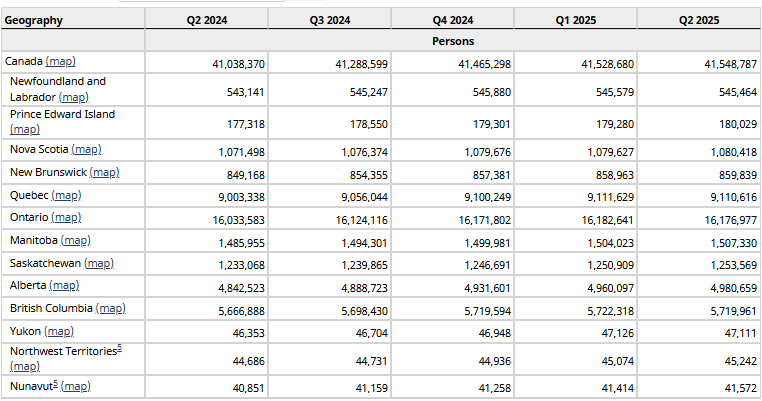Click the Yukon row label
The height and width of the screenshot is (401, 762).
[25, 331]
